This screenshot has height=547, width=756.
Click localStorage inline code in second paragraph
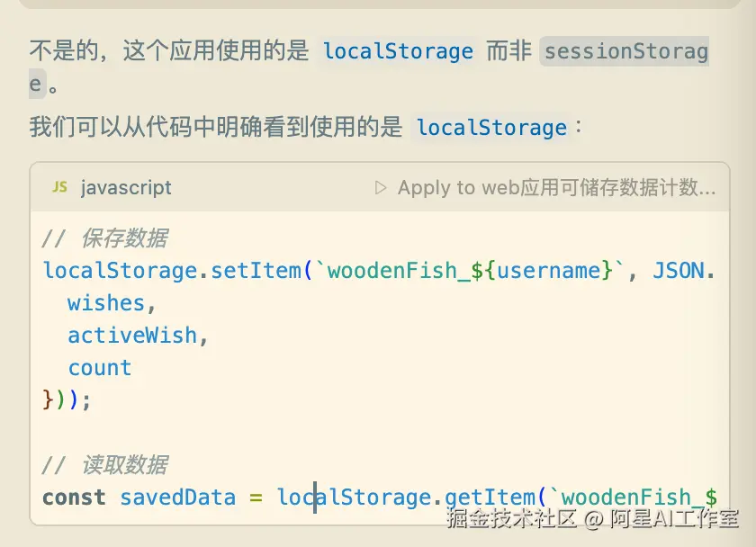tap(491, 128)
